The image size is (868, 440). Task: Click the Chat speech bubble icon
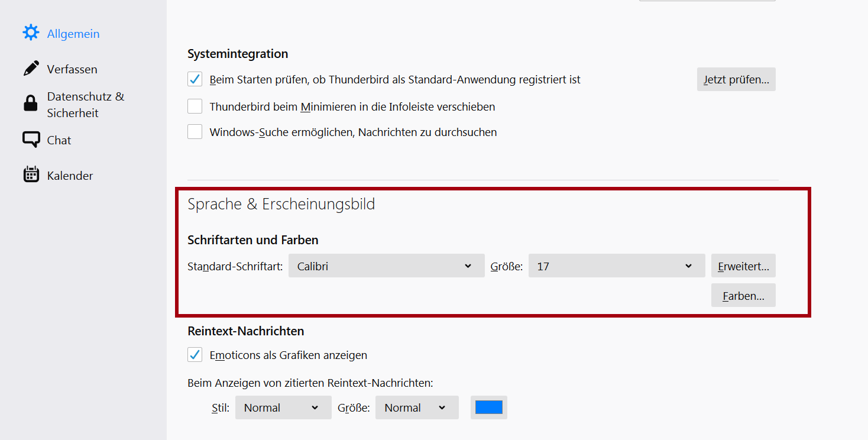[x=31, y=140]
